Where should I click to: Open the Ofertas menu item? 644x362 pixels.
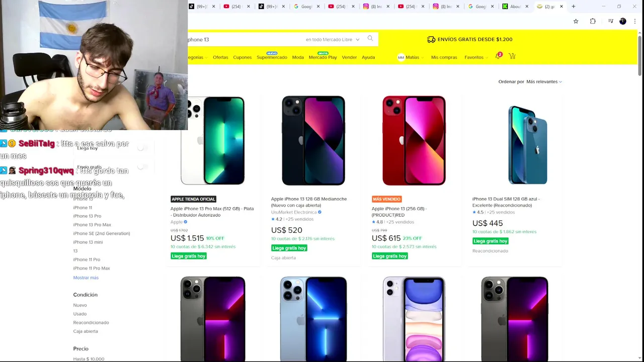tap(220, 57)
